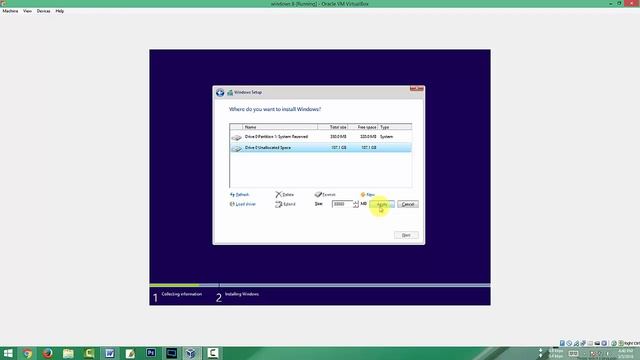The width and height of the screenshot is (640, 360).
Task: Open the Windows Start button
Action: click(8, 353)
